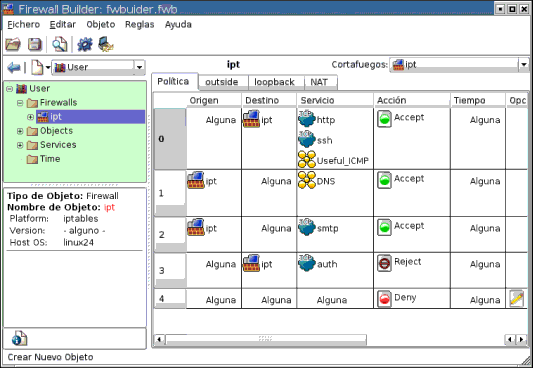Click the info document icon below properties
The width and height of the screenshot is (533, 368).
(19, 338)
